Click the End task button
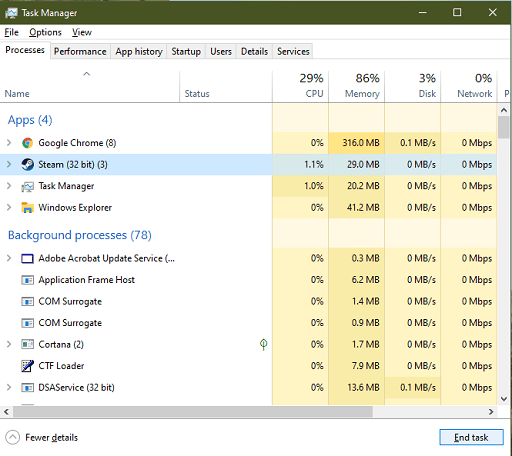Image resolution: width=512 pixels, height=456 pixels. pyautogui.click(x=471, y=437)
